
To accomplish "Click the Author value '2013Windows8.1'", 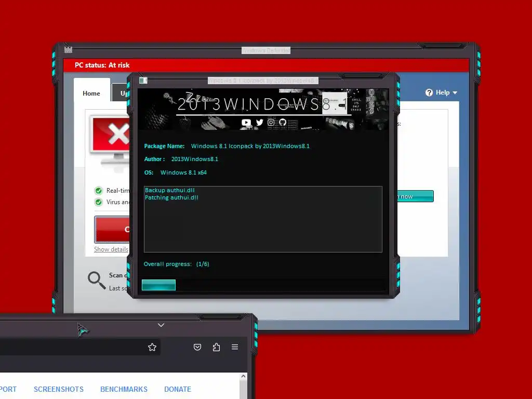I will coord(195,159).
